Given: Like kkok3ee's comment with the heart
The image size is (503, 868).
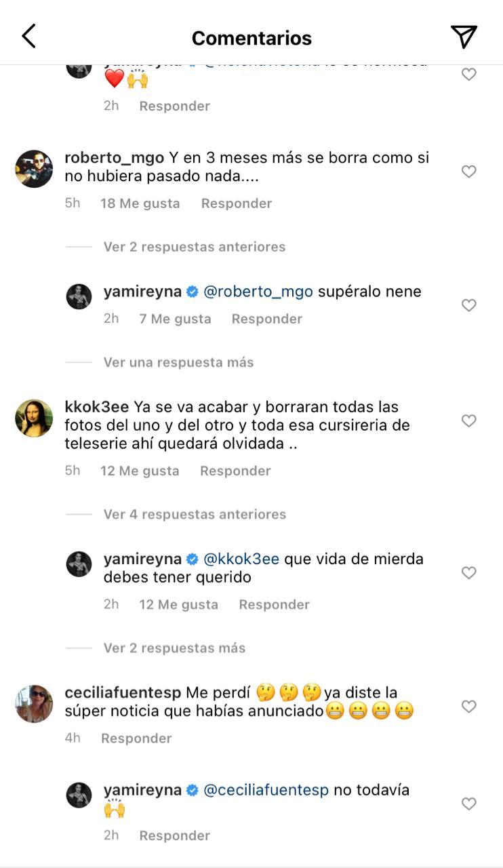Looking at the screenshot, I should tap(468, 420).
